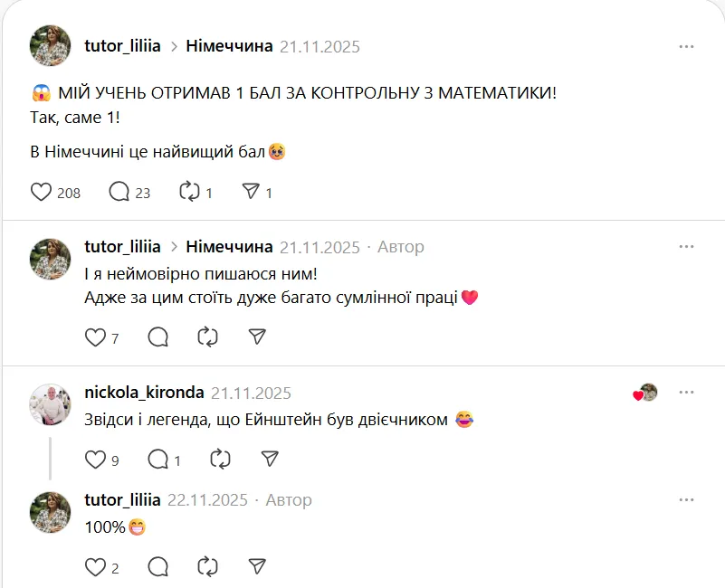Viewport: 725px width, 588px height.
Task: Open the Німеччина topic on main post
Action: [x=229, y=46]
